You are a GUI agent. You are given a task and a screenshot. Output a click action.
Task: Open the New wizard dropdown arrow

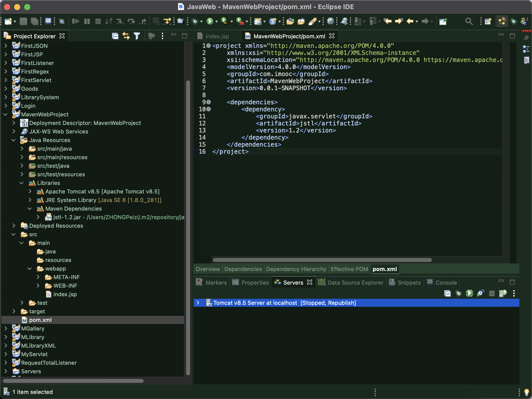15,22
